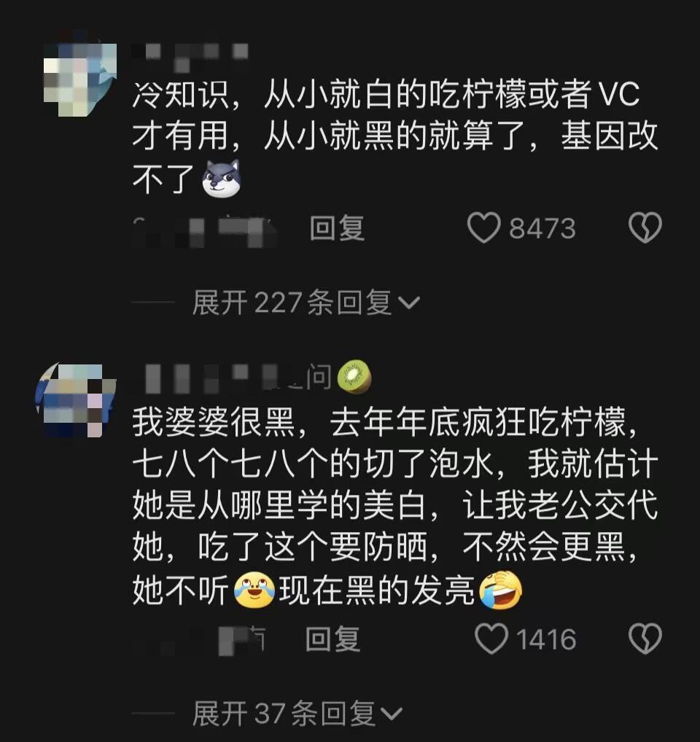Image resolution: width=700 pixels, height=742 pixels.
Task: Click the chevron next to 227条回复
Action: click(x=408, y=303)
